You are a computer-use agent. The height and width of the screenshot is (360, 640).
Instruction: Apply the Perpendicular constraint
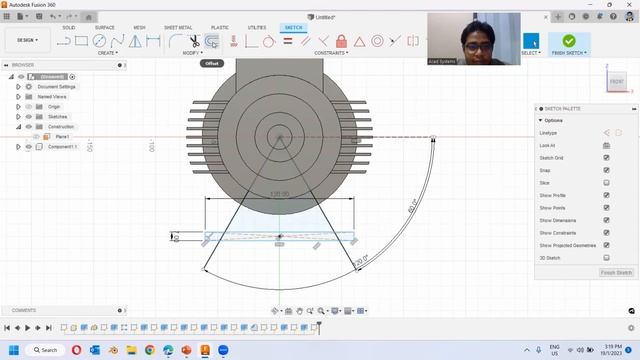pos(323,41)
